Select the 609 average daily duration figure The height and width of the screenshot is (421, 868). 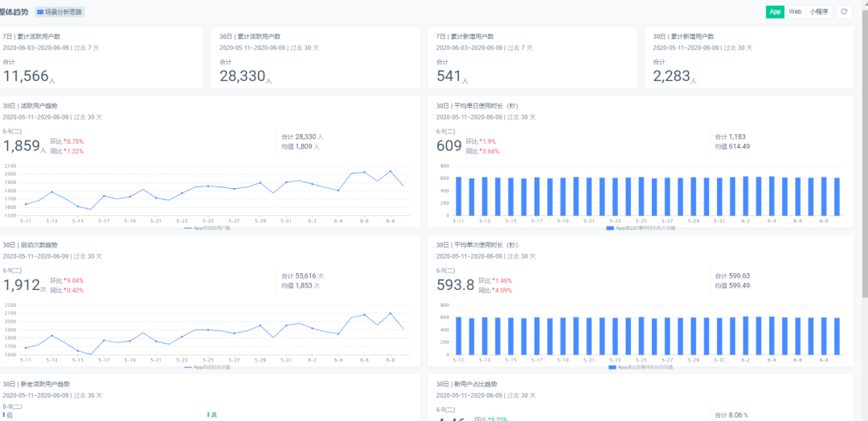point(449,146)
